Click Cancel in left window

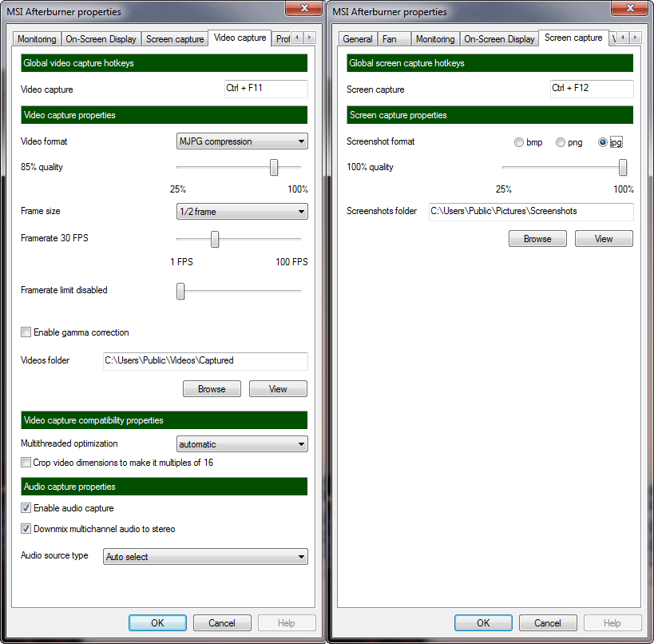click(x=222, y=623)
